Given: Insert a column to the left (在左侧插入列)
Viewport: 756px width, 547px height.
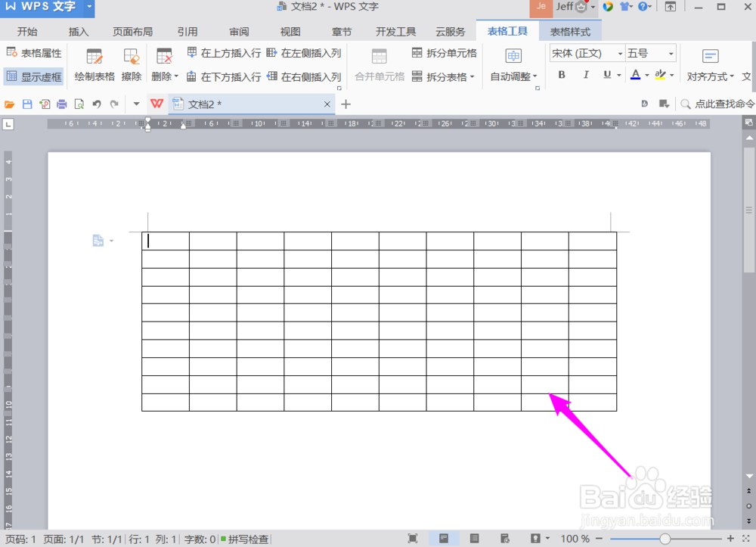Looking at the screenshot, I should pos(313,53).
